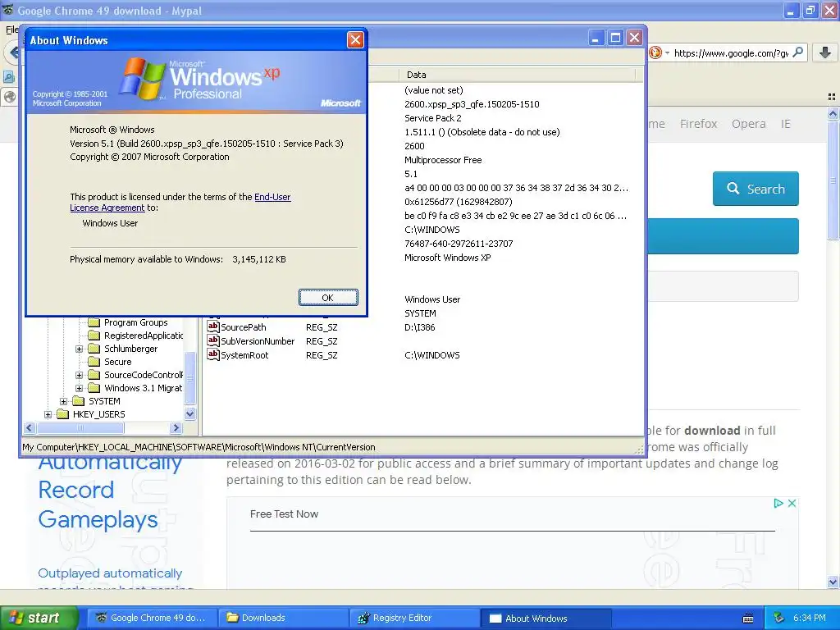This screenshot has width=840, height=630.
Task: Click the magnifier icon in Mypal search box
Action: pos(797,52)
